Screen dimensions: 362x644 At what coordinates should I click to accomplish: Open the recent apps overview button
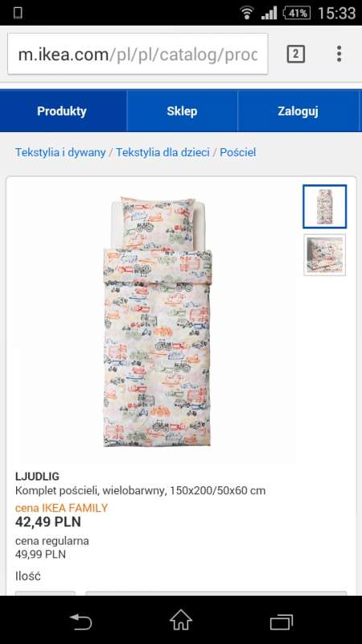pyautogui.click(x=282, y=621)
